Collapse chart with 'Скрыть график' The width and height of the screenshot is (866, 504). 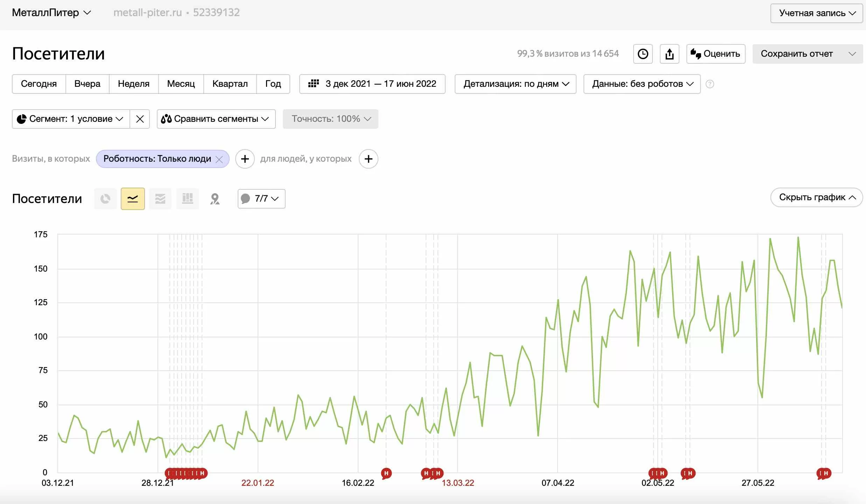[816, 197]
